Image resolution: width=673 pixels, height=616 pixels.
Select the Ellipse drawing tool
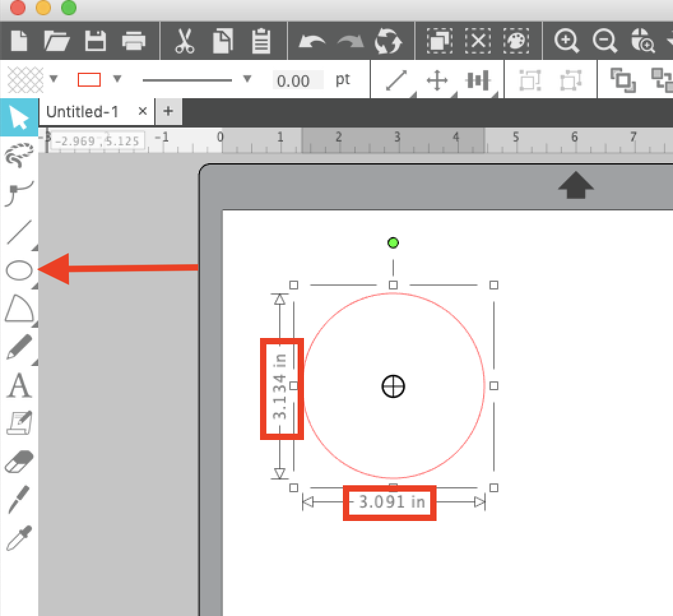tap(19, 270)
